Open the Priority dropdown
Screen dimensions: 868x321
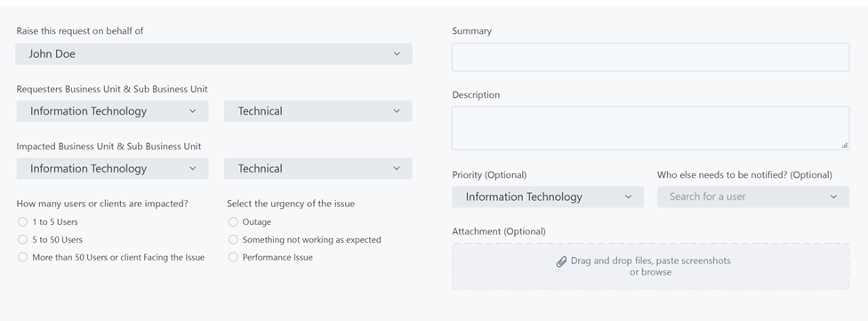coord(548,197)
